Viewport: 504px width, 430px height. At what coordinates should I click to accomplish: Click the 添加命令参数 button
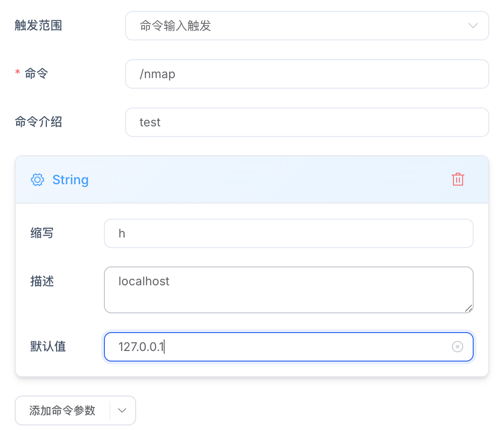click(x=63, y=410)
